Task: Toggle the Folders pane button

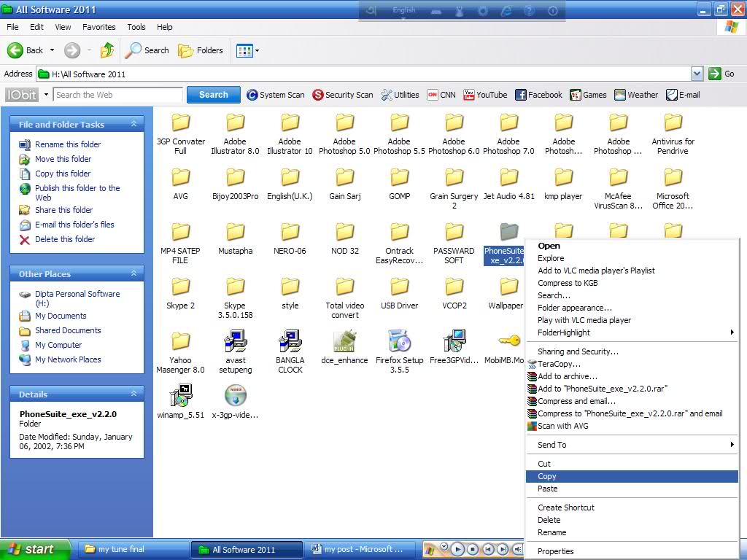Action: 200,50
